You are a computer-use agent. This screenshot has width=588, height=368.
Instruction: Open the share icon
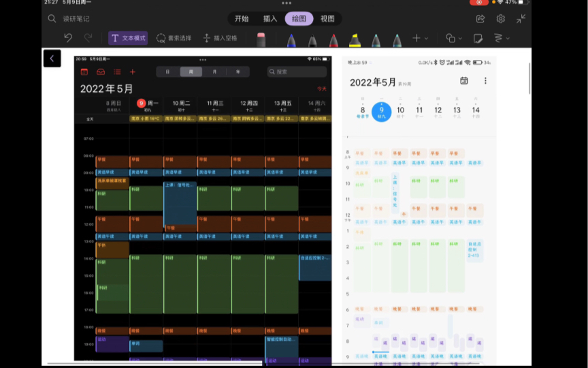480,18
